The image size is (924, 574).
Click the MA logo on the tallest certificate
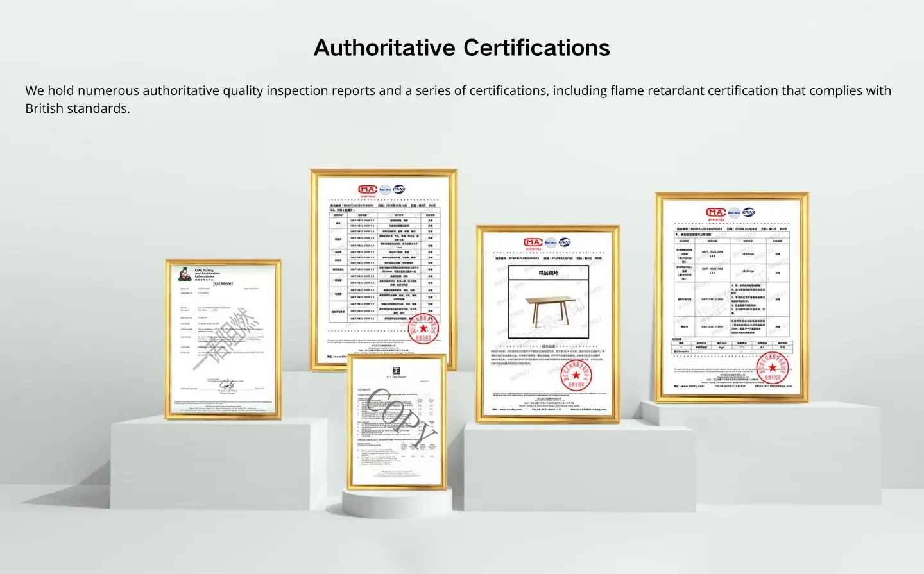(x=368, y=190)
